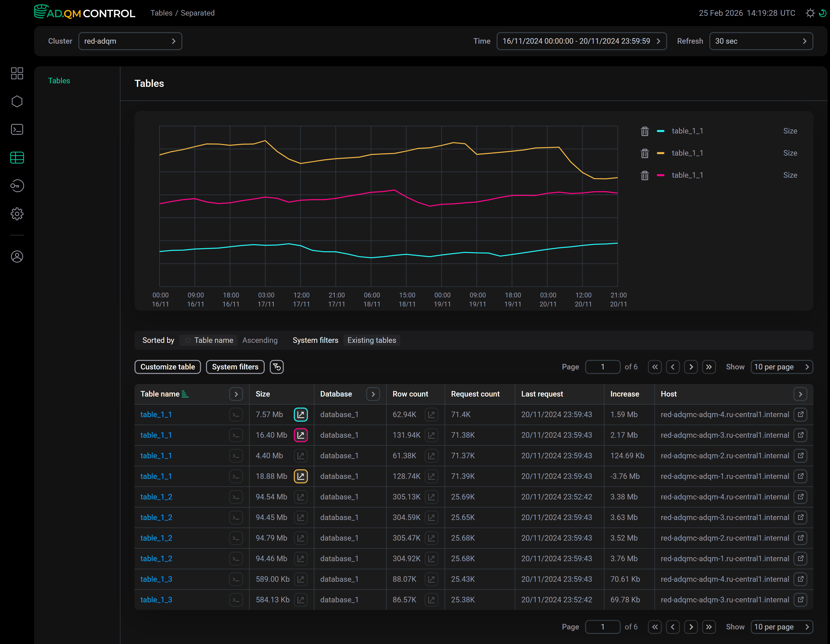Select Tables in the left panel

pos(59,81)
